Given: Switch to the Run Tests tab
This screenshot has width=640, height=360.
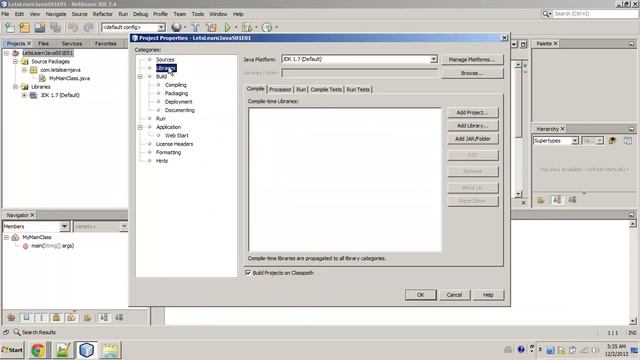Looking at the screenshot, I should click(358, 89).
